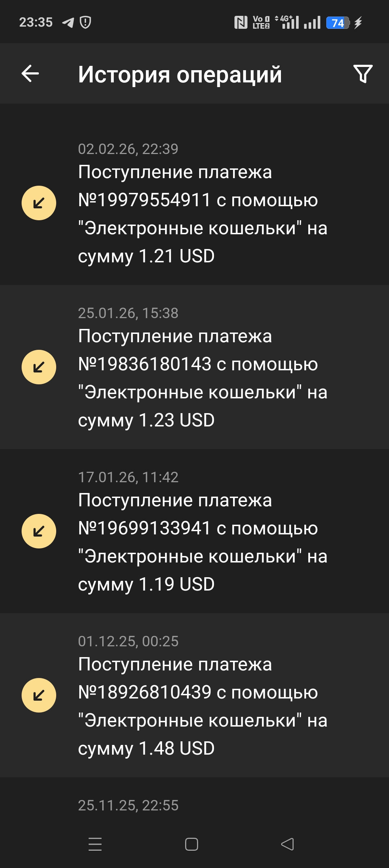Image resolution: width=389 pixels, height=868 pixels.
Task: Tap incoming arrow icon for payment №19979554911
Action: 39,203
